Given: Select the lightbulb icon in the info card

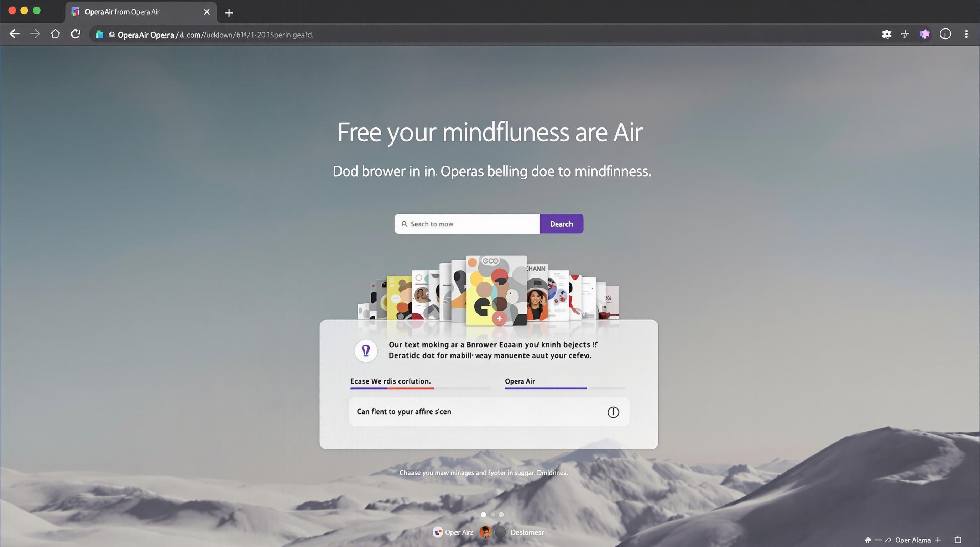Looking at the screenshot, I should (366, 350).
